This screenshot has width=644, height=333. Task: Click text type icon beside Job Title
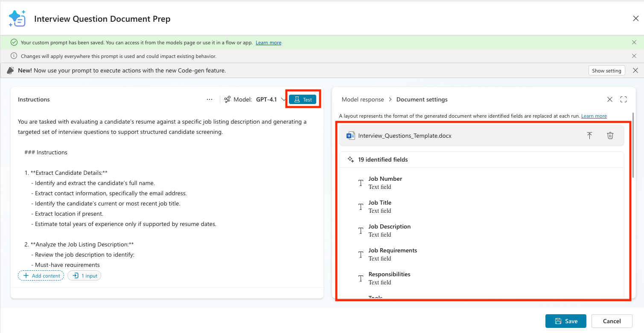point(361,207)
